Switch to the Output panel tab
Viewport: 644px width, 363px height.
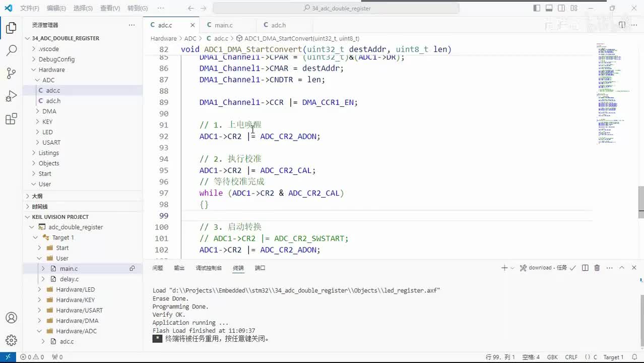click(x=179, y=268)
